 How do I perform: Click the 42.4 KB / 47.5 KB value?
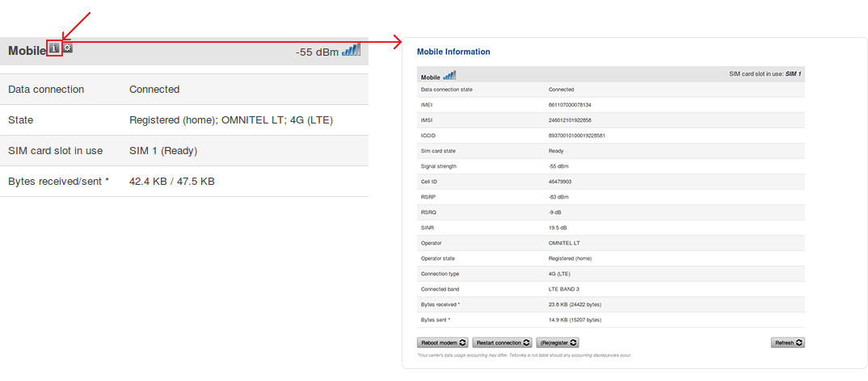pos(172,182)
